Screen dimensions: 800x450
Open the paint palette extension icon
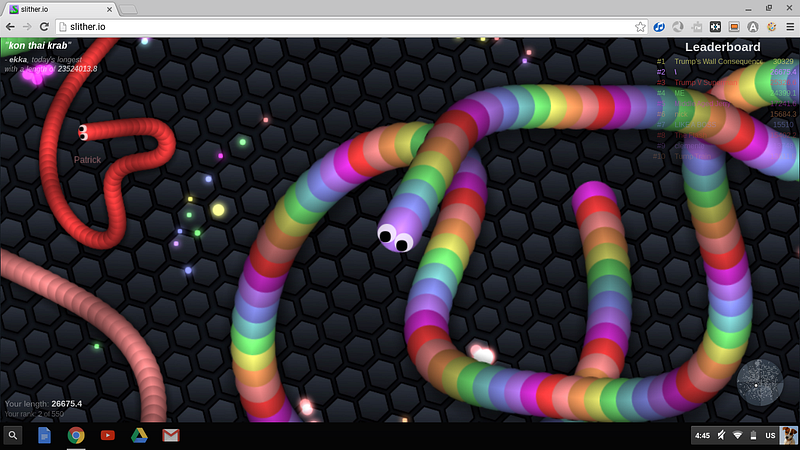tap(771, 27)
